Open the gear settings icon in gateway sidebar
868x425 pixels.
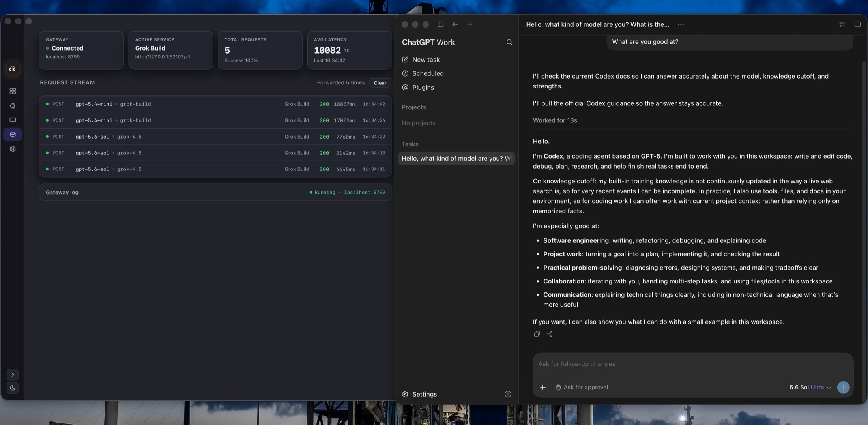[x=13, y=149]
